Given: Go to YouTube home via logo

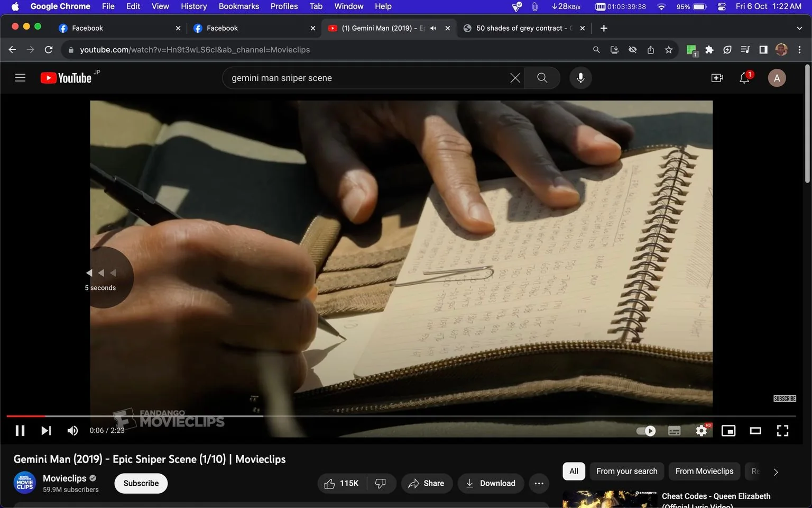Looking at the screenshot, I should pos(66,78).
